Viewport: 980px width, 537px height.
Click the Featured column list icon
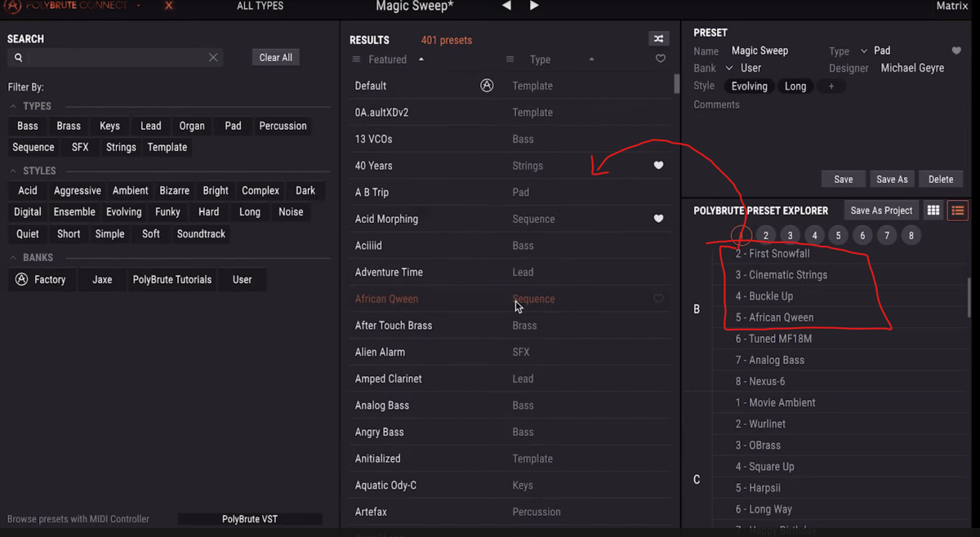tap(356, 60)
